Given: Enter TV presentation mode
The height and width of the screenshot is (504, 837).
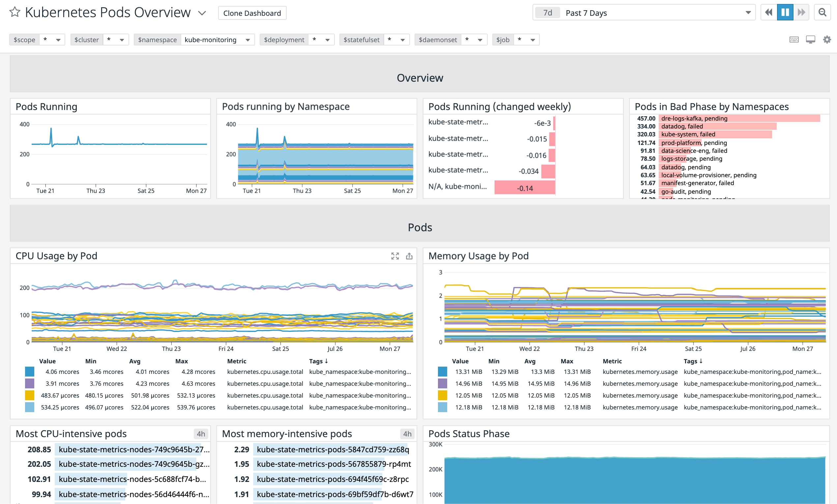Looking at the screenshot, I should click(811, 40).
